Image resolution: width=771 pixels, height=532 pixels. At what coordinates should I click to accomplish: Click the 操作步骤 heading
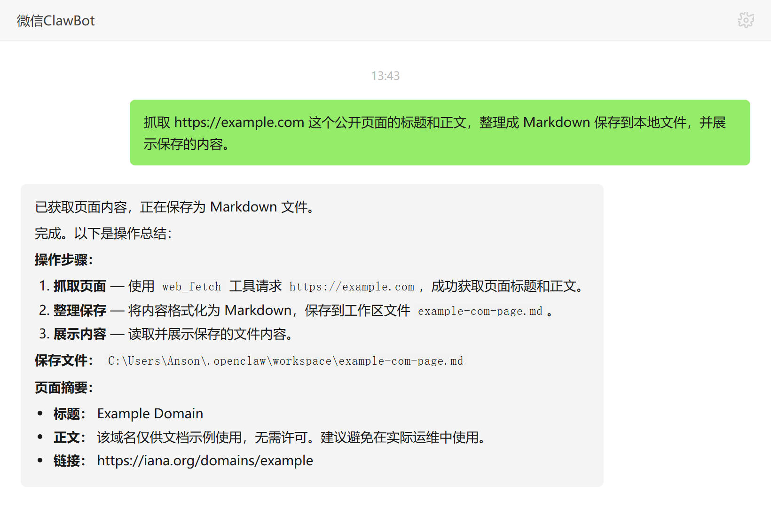[64, 260]
